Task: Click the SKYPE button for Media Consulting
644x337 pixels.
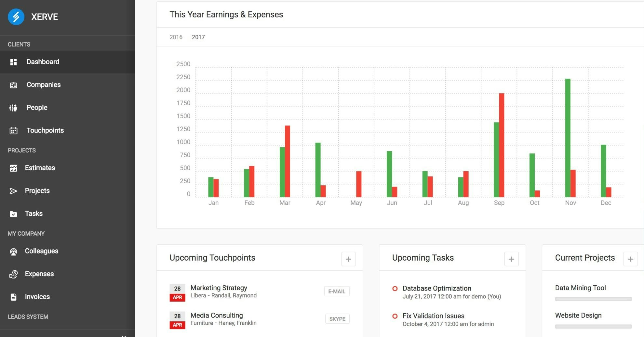Action: click(337, 319)
